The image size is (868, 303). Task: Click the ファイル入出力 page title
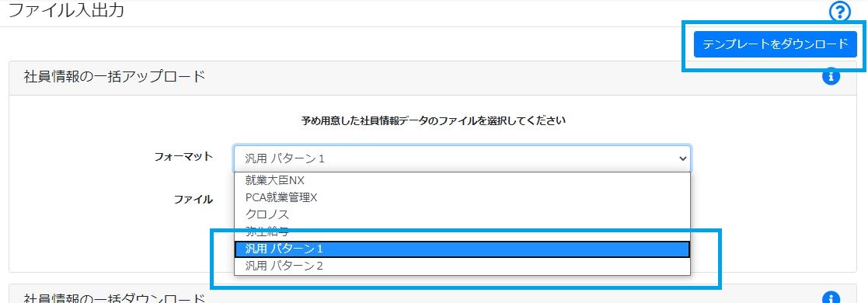[x=66, y=10]
